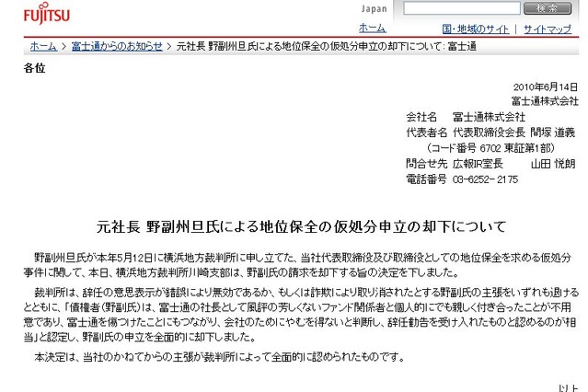The width and height of the screenshot is (588, 392).
Task: Click the 広報IR室長 contact line
Action: (x=490, y=164)
